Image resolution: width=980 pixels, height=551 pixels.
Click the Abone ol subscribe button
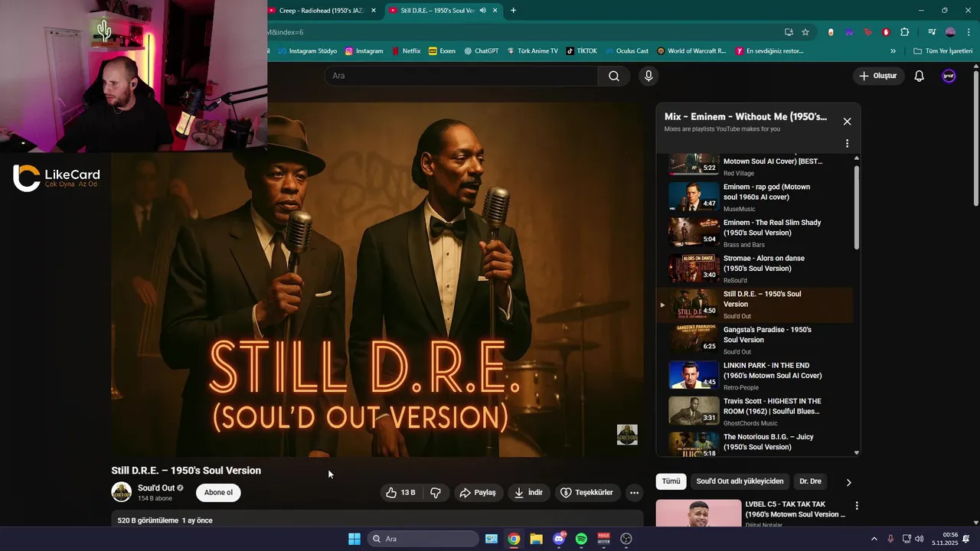click(218, 492)
